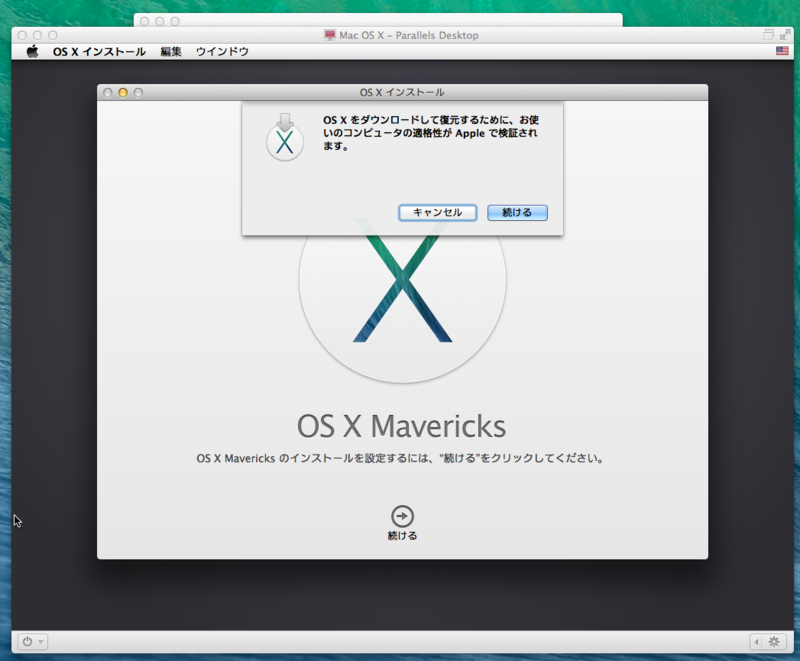
Task: Click the キャンセル button in the dialog
Action: pos(437,213)
